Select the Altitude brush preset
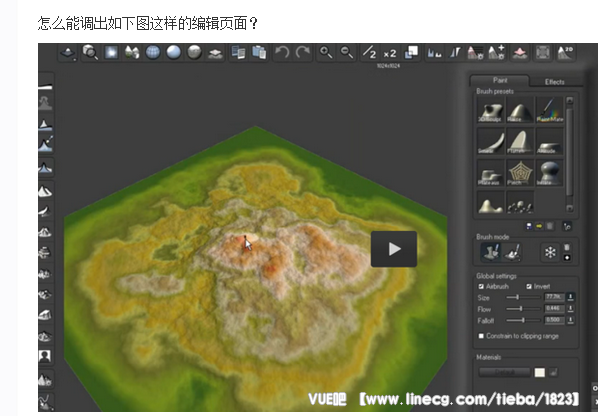The height and width of the screenshot is (416, 607). click(x=550, y=142)
